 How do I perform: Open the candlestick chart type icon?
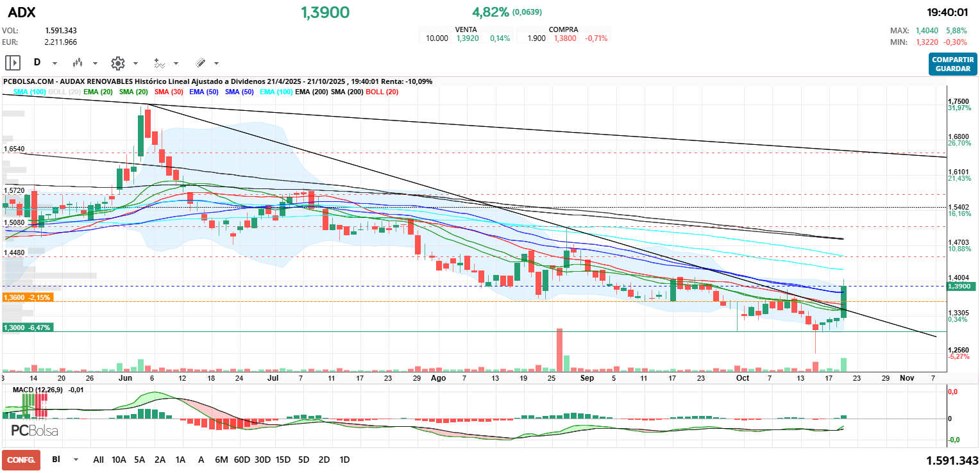coord(78,63)
